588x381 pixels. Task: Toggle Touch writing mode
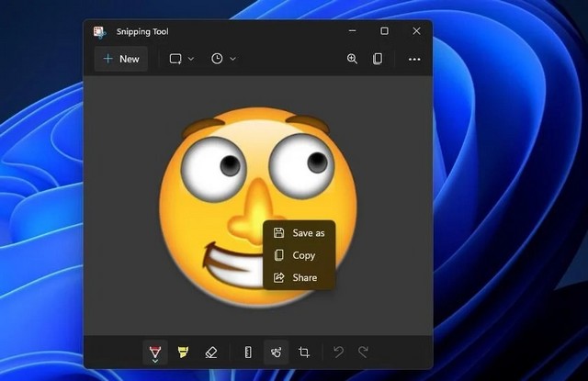[x=276, y=352]
